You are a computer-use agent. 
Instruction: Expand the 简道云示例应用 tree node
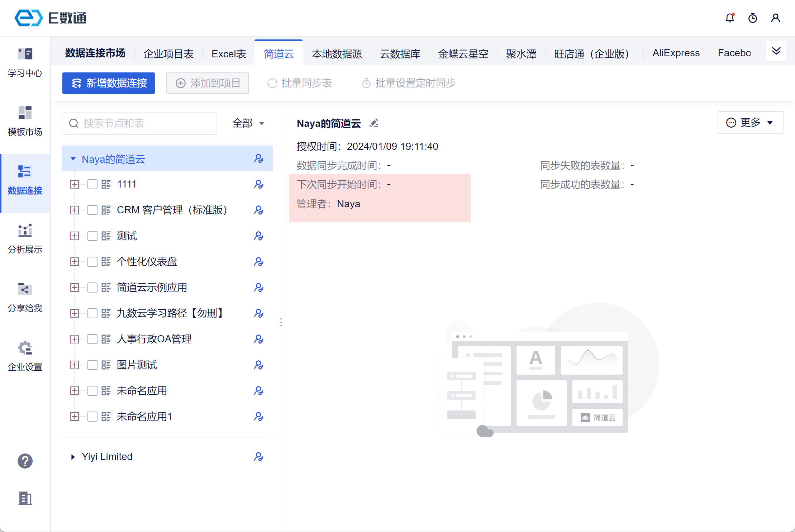75,288
